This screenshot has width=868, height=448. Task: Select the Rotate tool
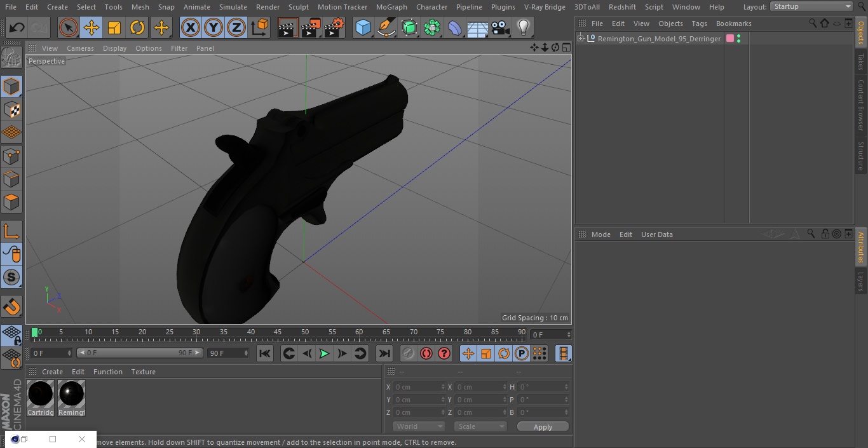click(137, 28)
